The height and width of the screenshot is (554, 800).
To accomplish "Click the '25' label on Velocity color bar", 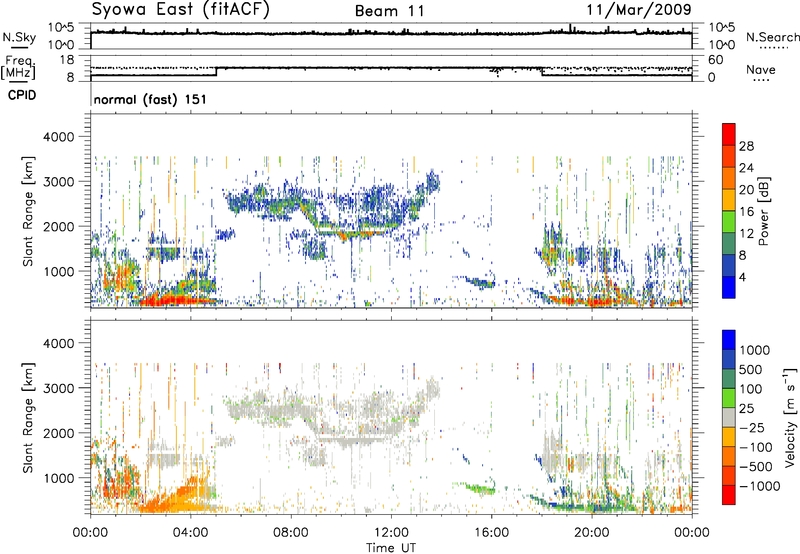I will click(x=746, y=408).
